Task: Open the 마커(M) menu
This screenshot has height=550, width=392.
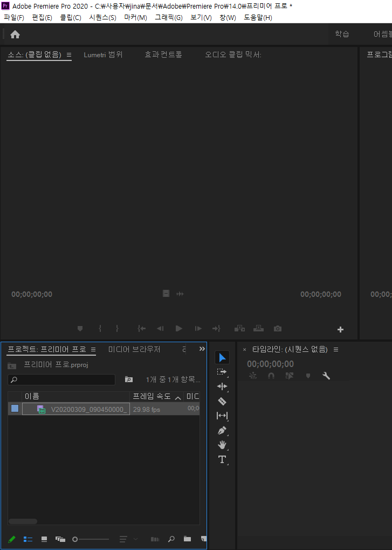Action: [135, 17]
